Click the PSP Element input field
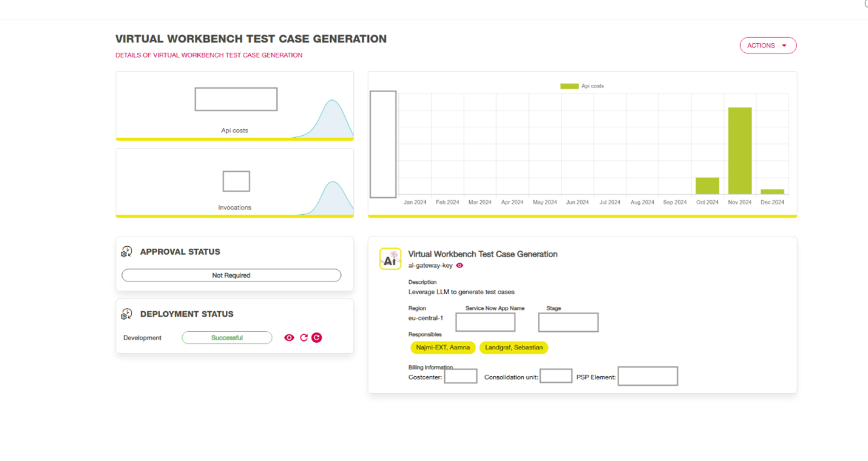This screenshot has height=461, width=868. (647, 375)
